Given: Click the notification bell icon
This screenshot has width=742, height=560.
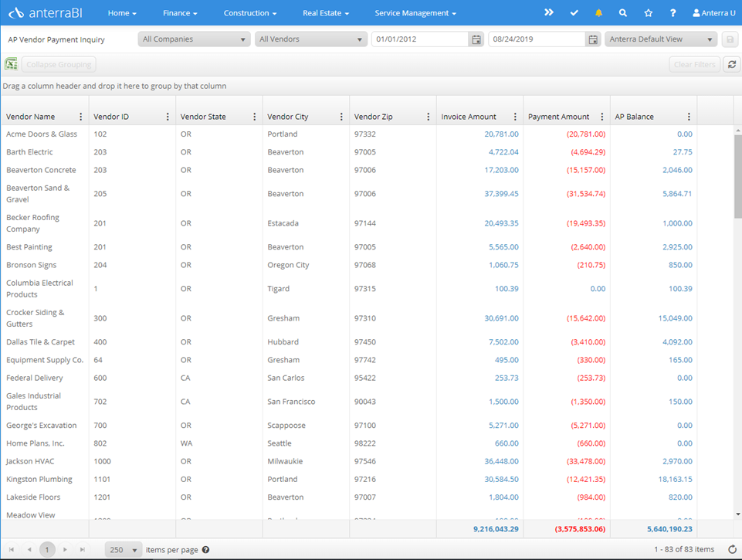Looking at the screenshot, I should click(x=598, y=13).
